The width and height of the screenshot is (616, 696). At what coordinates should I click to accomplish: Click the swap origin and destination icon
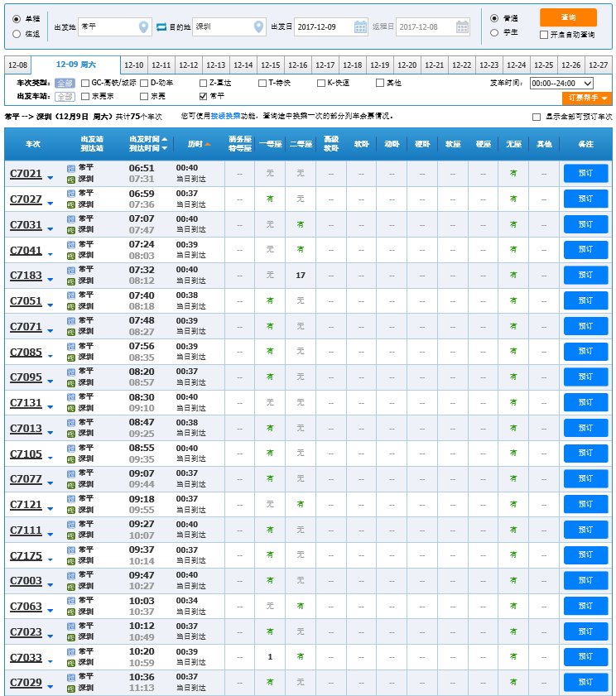coord(162,27)
